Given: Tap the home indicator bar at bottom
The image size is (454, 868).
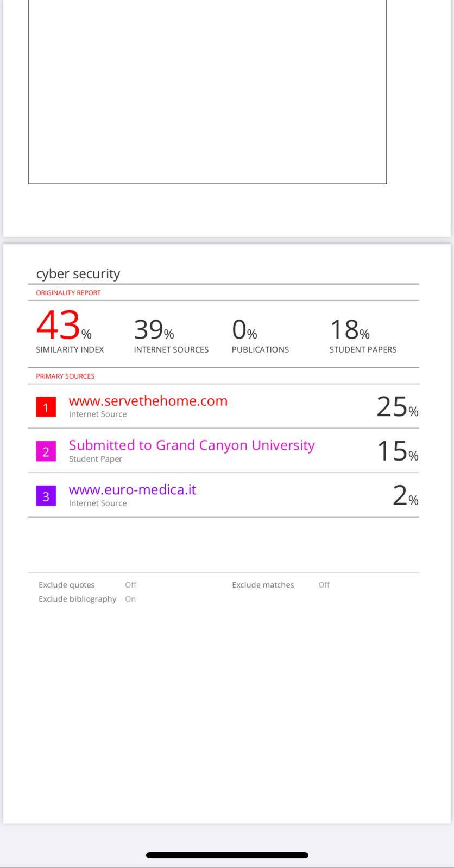Looking at the screenshot, I should 227,855.
